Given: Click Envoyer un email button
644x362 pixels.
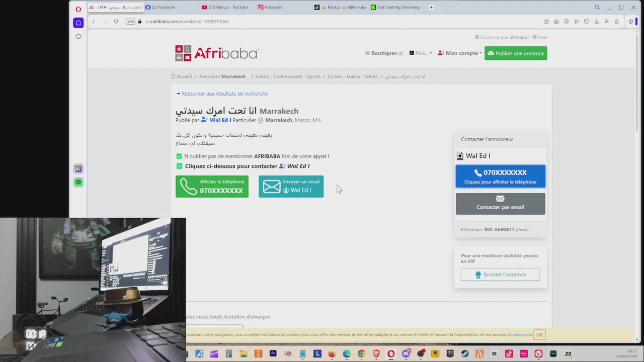Looking at the screenshot, I should tap(291, 187).
